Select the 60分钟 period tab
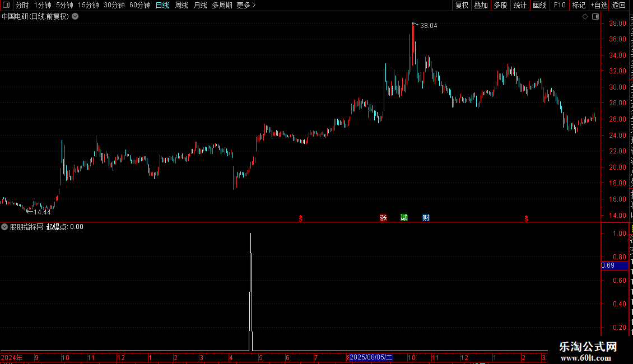The width and height of the screenshot is (633, 364). pyautogui.click(x=139, y=5)
